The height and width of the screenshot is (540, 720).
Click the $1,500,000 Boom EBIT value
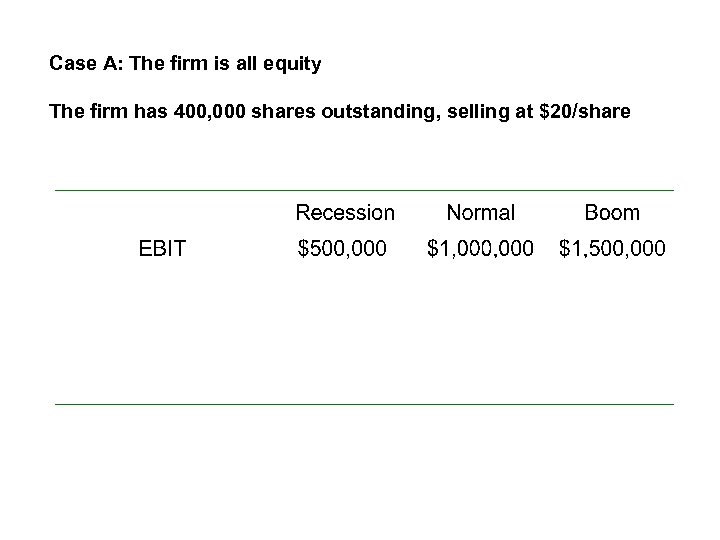pos(611,249)
